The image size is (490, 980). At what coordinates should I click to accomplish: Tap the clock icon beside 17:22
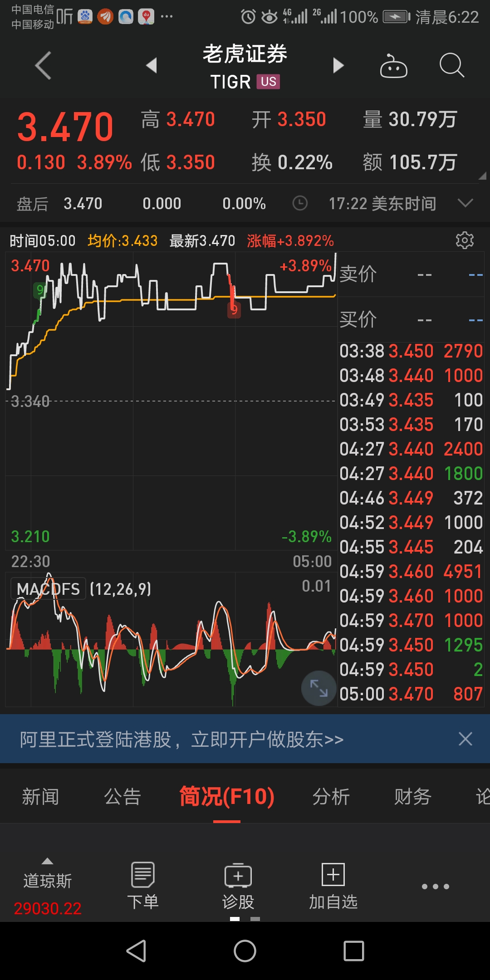[x=300, y=203]
